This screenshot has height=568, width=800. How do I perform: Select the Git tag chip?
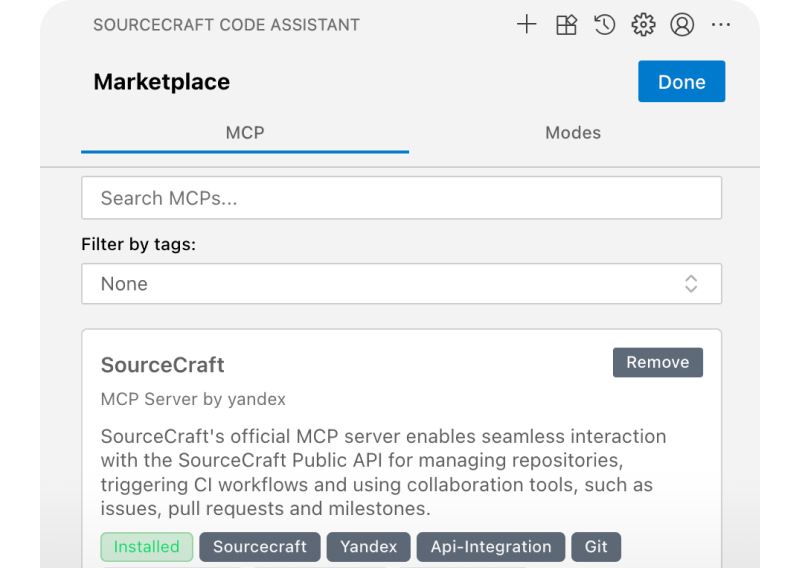596,547
